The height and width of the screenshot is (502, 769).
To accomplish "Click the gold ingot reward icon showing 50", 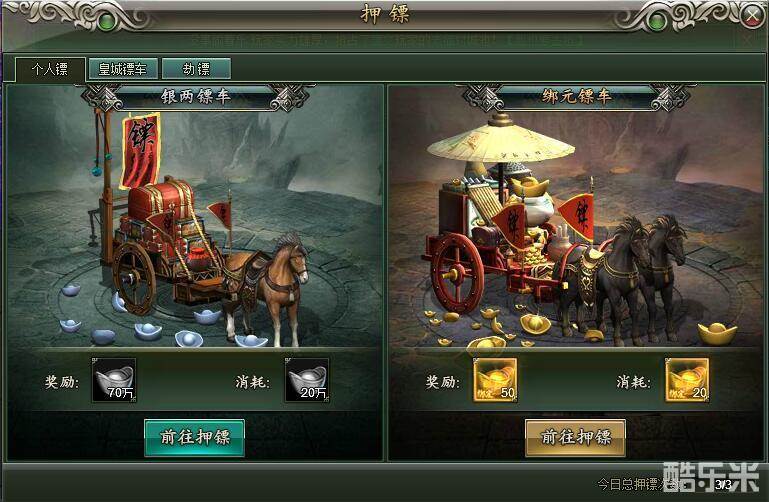I will pos(495,380).
